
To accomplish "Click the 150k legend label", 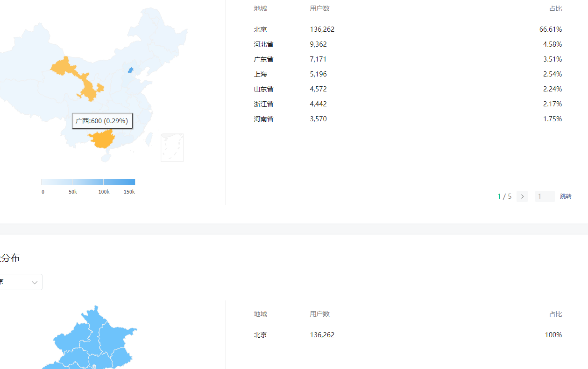I will coord(129,192).
